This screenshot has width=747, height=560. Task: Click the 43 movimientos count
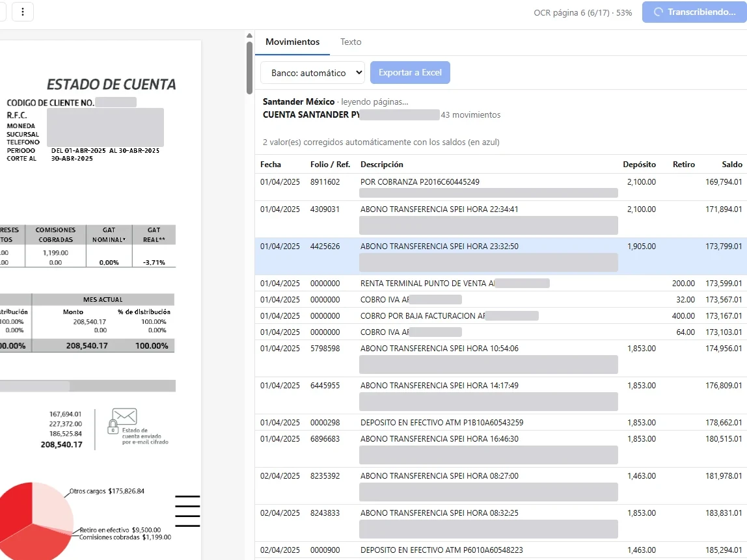[470, 114]
